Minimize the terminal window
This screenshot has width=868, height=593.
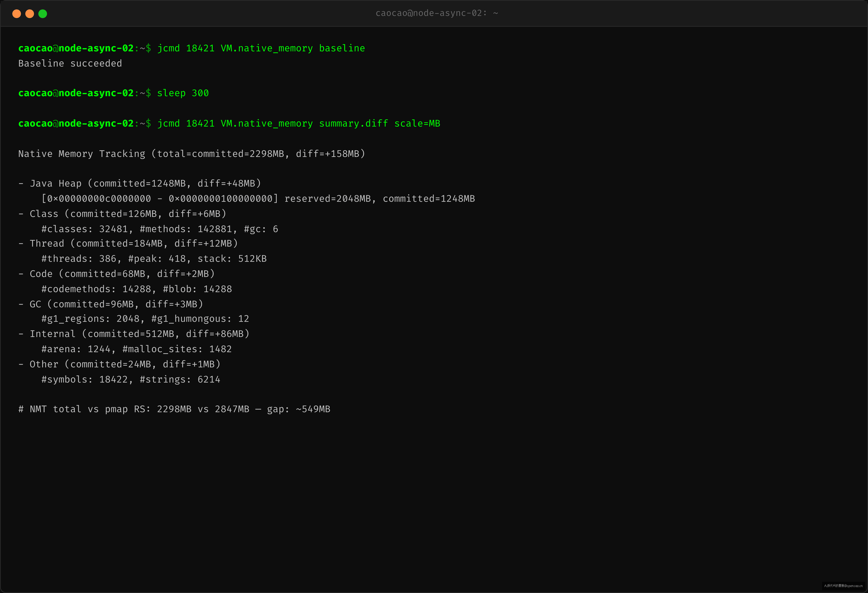29,14
